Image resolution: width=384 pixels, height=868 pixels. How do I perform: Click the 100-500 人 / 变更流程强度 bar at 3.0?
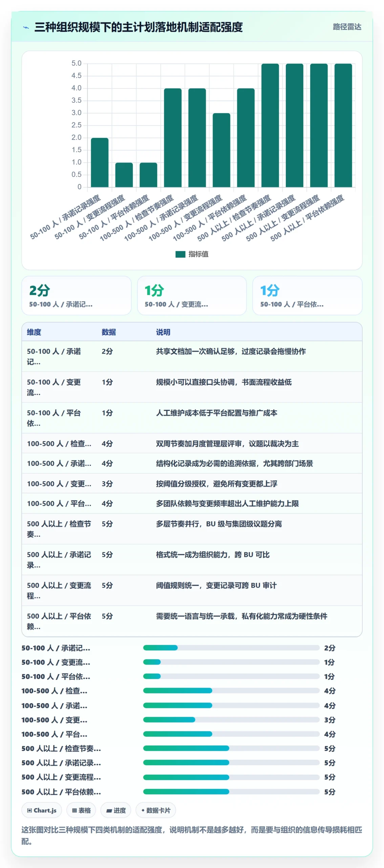pos(221,150)
